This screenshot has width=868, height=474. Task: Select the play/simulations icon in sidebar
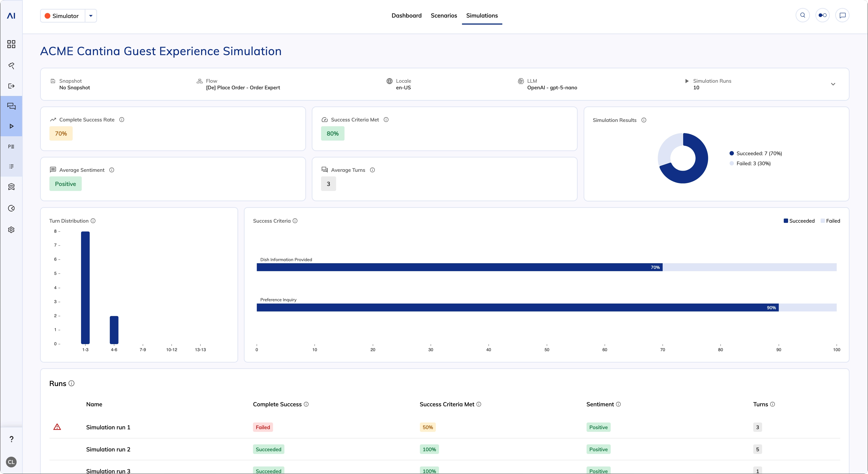tap(11, 126)
